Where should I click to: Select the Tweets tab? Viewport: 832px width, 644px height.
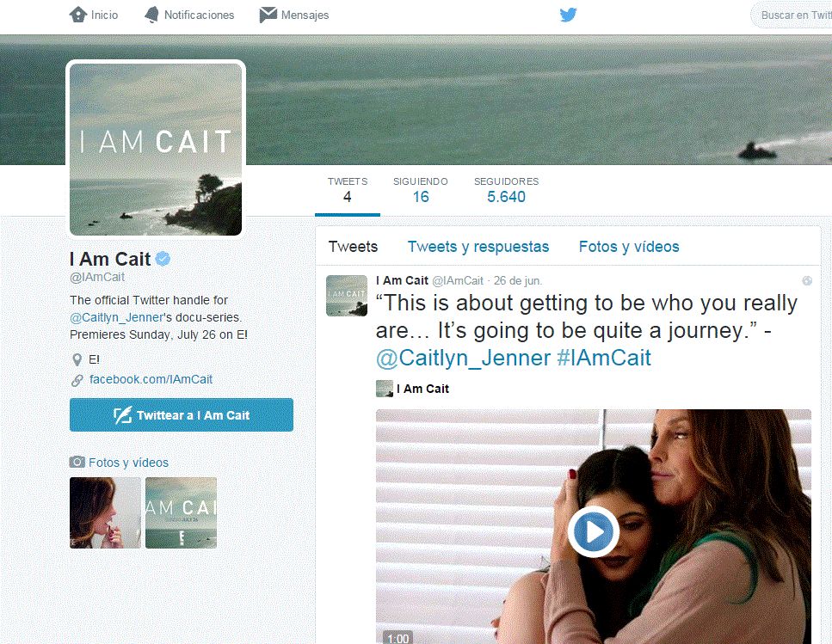[x=353, y=247]
